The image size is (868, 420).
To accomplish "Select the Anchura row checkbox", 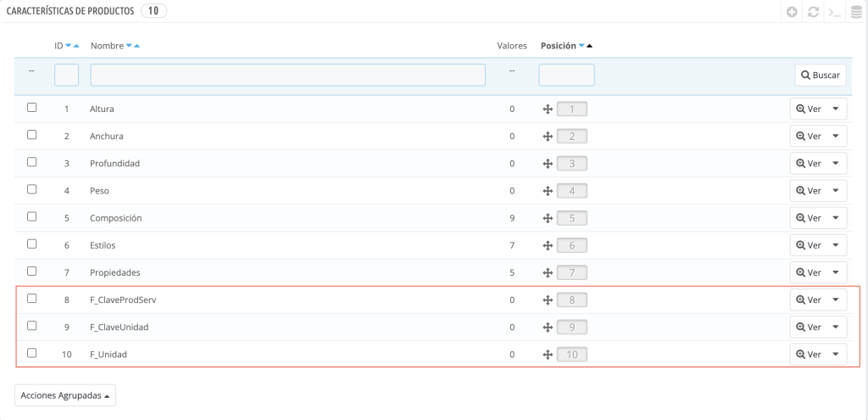I will pos(31,135).
